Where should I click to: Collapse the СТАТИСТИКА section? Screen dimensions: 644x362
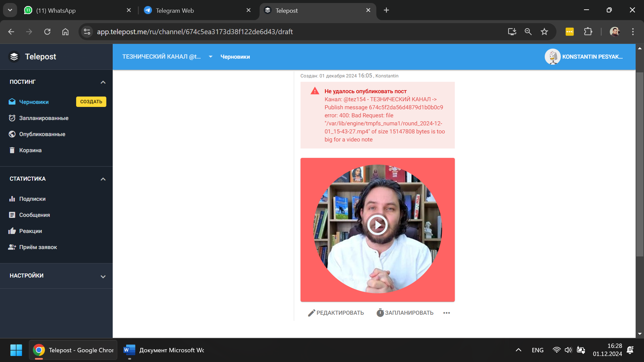coord(103,179)
